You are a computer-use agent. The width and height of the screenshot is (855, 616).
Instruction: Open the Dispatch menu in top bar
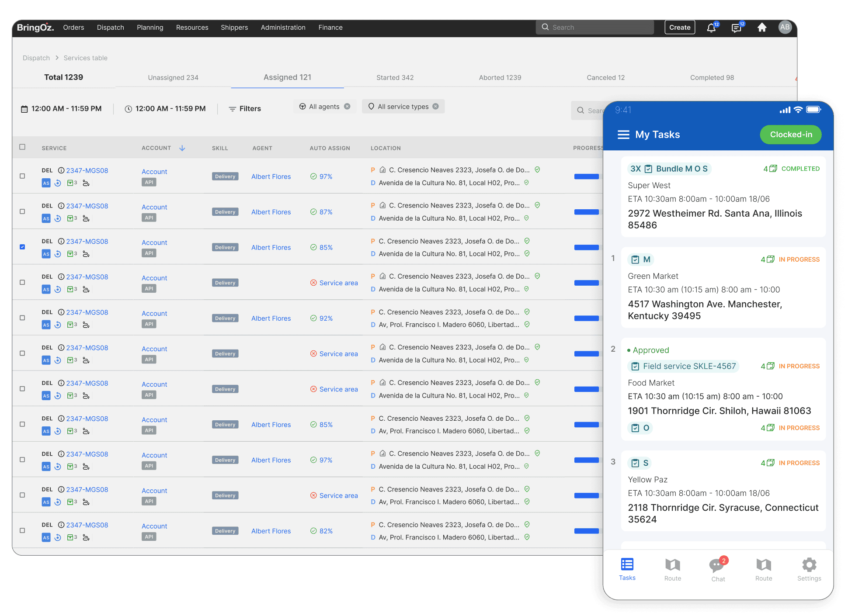click(111, 28)
